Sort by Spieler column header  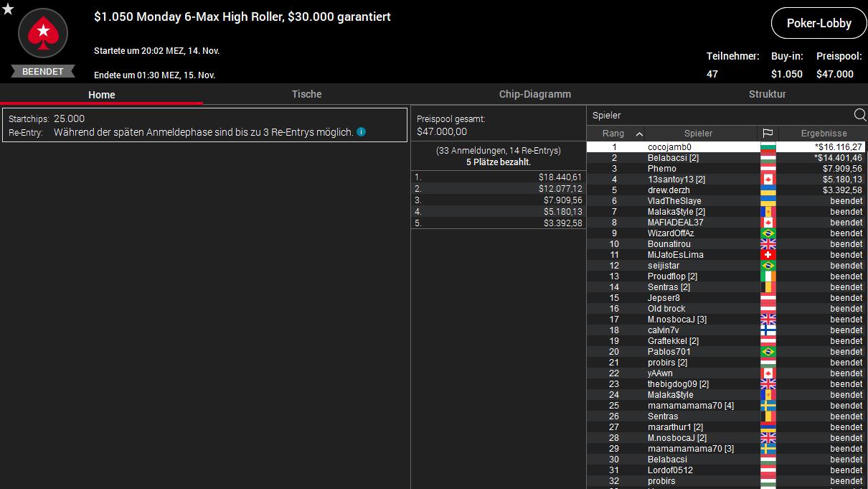(x=698, y=134)
